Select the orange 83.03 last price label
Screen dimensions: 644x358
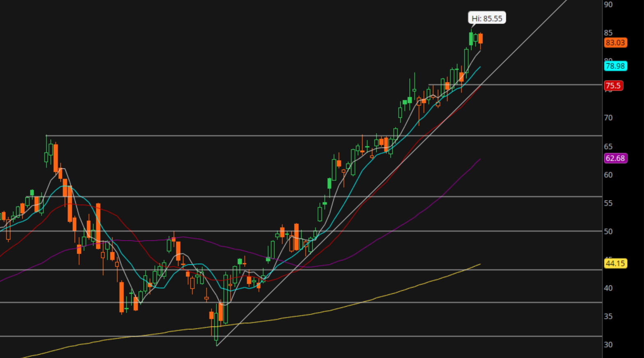pyautogui.click(x=615, y=43)
